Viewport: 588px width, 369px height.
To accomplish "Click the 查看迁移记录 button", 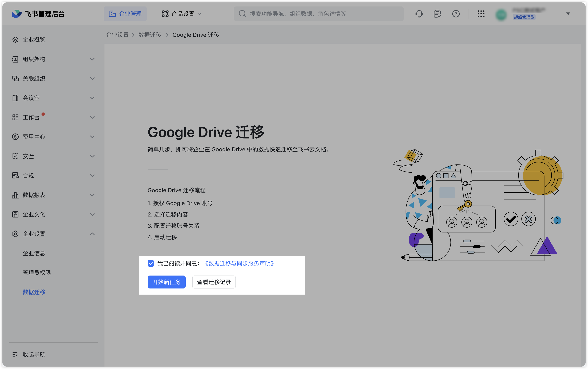I will point(214,282).
